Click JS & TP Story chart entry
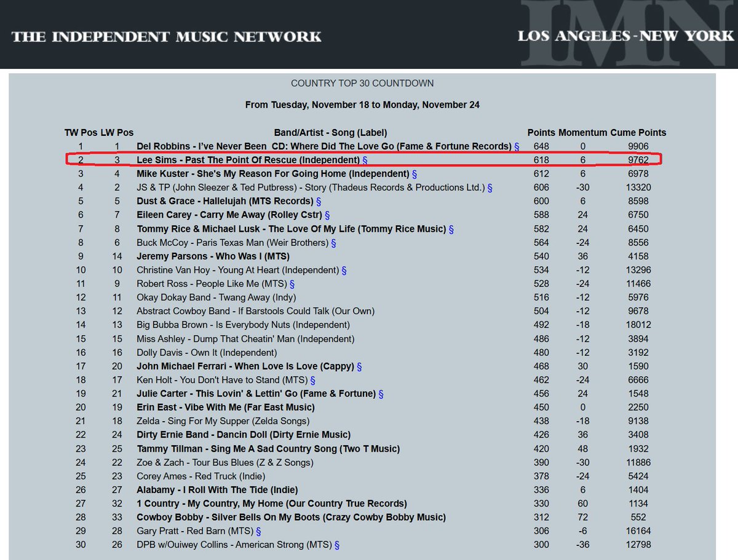 (311, 187)
